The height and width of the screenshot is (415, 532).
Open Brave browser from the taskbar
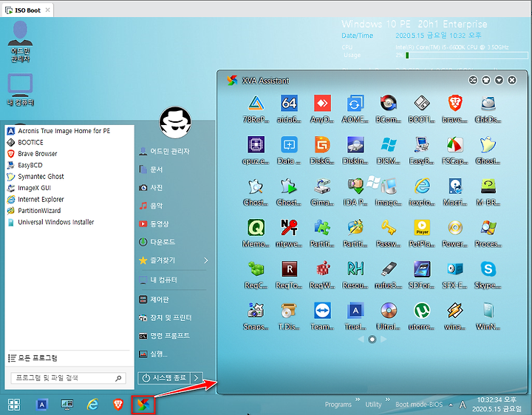point(117,405)
